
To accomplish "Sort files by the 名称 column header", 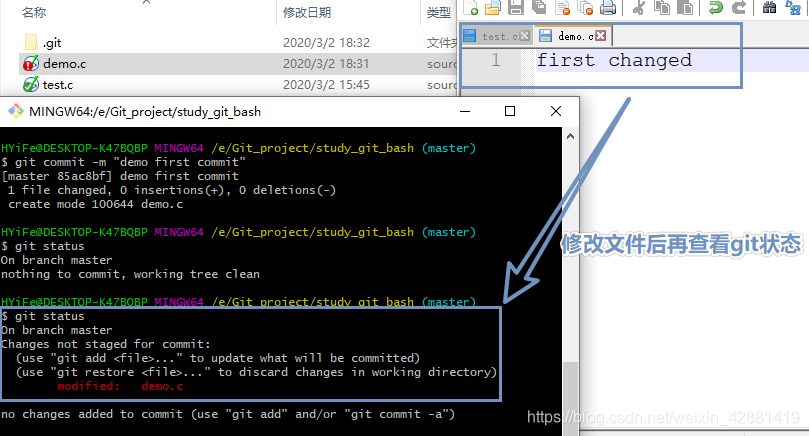I will [34, 12].
